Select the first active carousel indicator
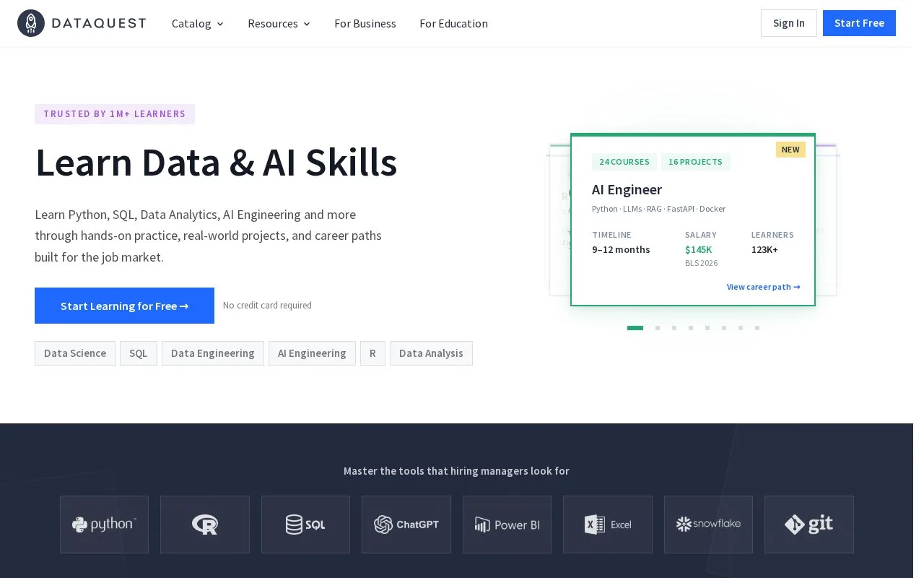 (x=635, y=328)
